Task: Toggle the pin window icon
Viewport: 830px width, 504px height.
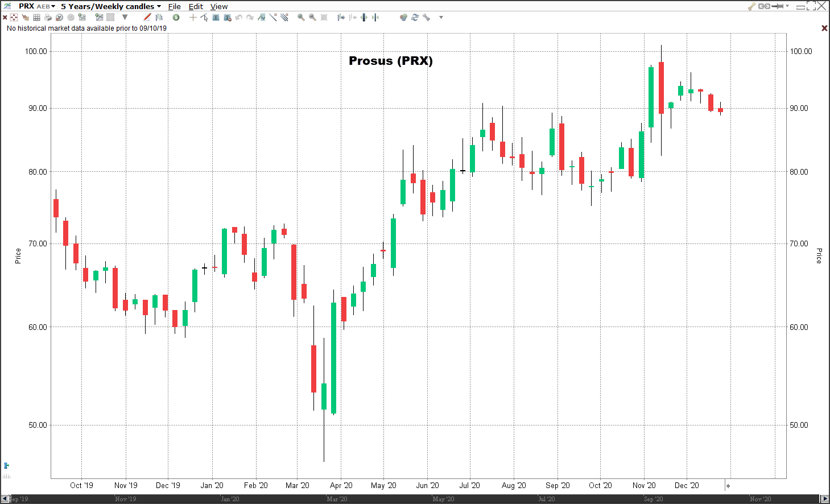Action: pos(778,6)
